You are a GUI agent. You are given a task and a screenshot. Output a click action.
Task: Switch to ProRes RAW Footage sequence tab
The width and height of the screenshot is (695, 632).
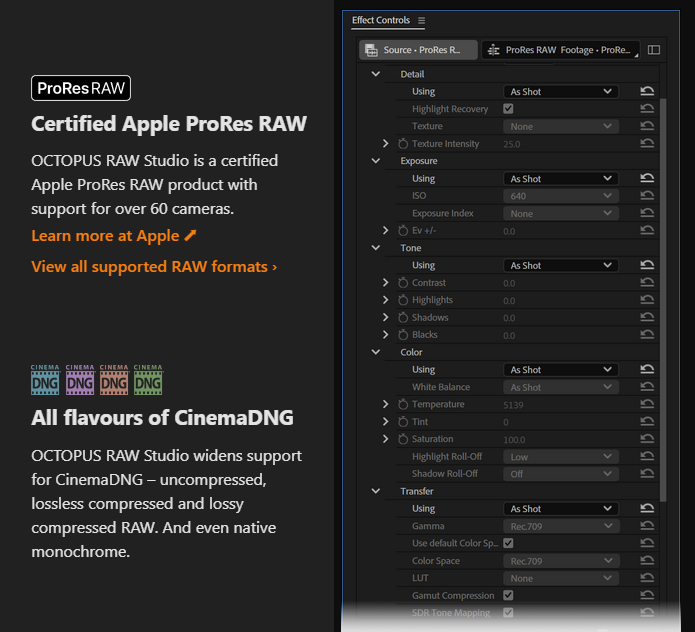point(561,50)
